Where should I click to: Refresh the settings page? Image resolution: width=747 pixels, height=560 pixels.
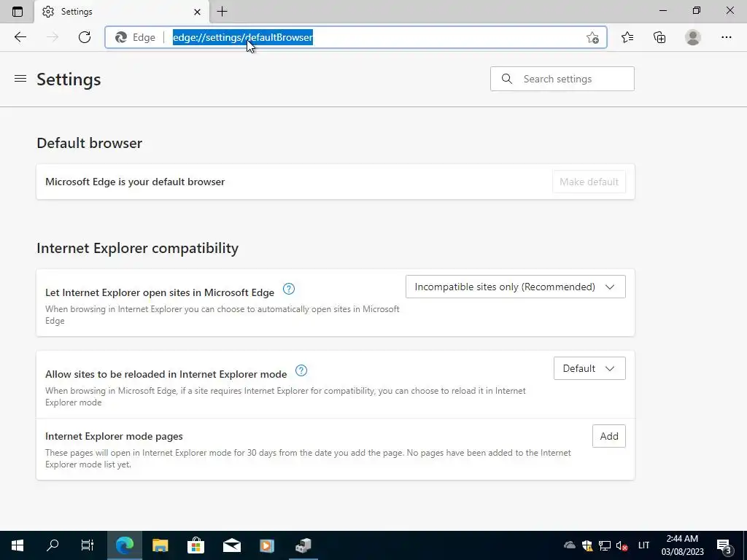pyautogui.click(x=85, y=37)
